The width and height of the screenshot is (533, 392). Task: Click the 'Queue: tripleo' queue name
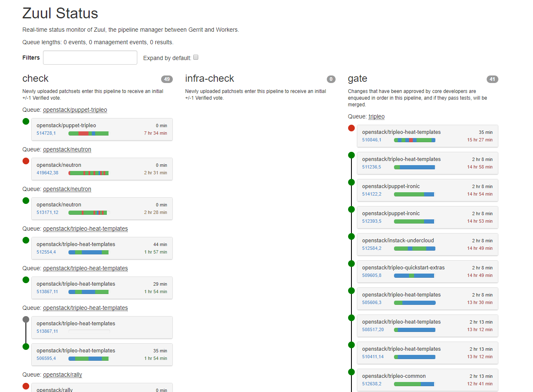point(376,117)
